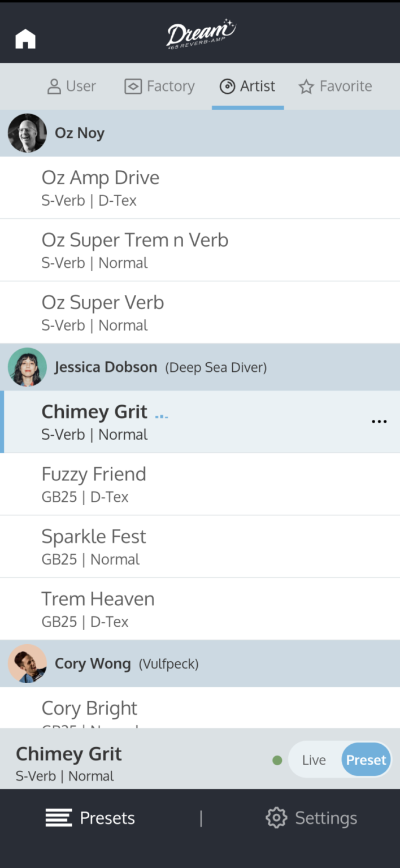Viewport: 400px width, 868px height.
Task: Tap Cory Wong's artist avatar
Action: [27, 663]
